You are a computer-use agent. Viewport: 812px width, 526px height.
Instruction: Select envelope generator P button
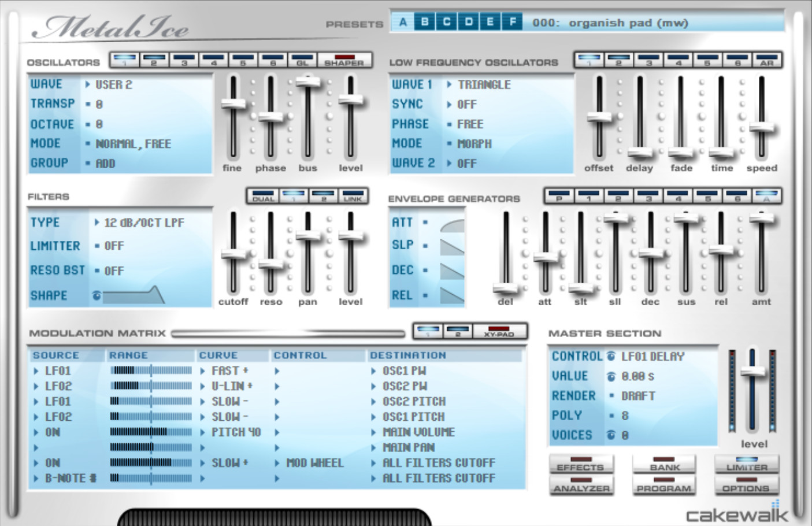pyautogui.click(x=559, y=196)
